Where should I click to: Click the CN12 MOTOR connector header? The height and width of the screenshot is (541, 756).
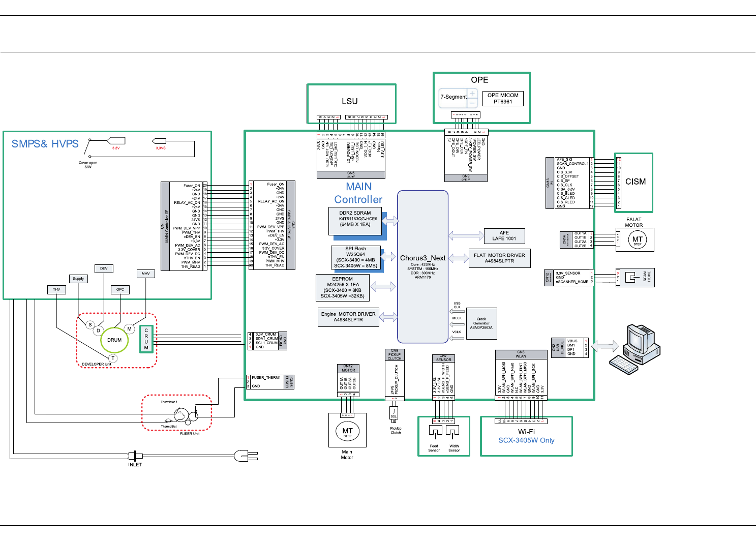point(348,368)
